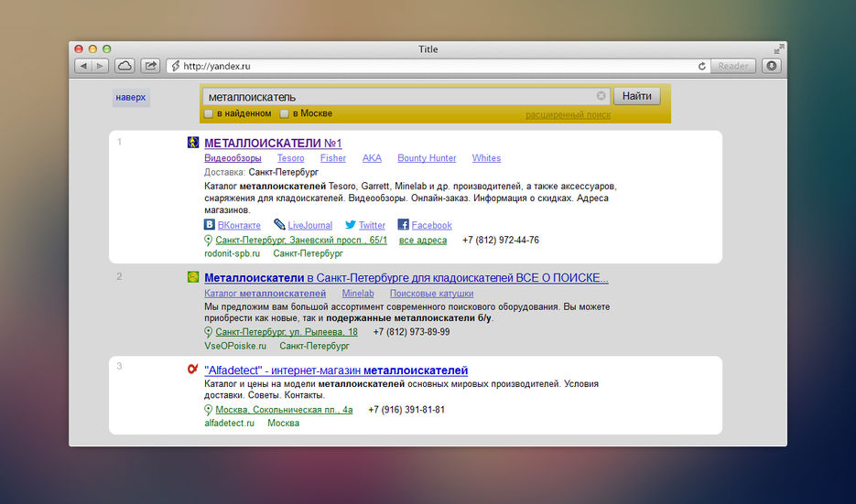Viewport: 856px width, 504px height.
Task: Click the map pin next to ул. Рылеева address
Action: [208, 332]
